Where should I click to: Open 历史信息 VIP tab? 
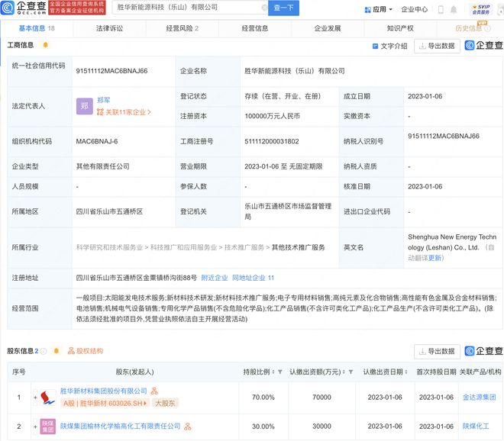[x=469, y=28]
